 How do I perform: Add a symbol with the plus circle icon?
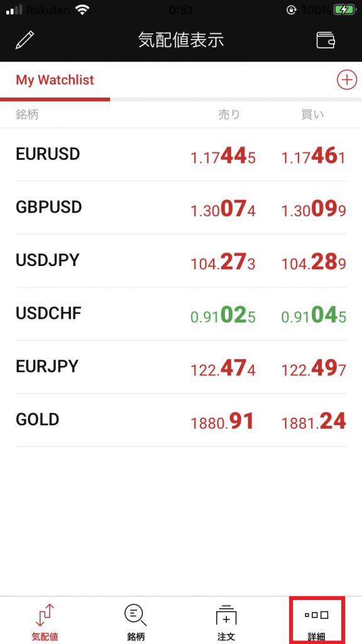347,80
